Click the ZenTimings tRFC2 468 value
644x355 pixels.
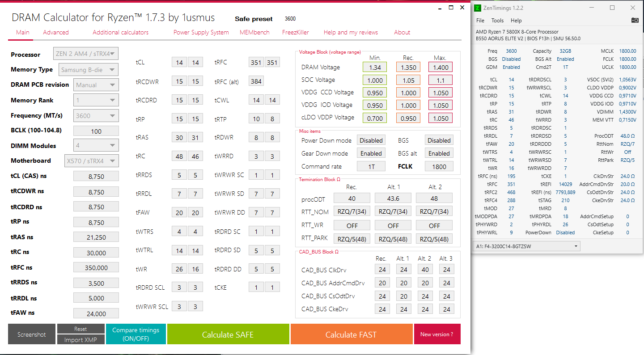coord(511,192)
